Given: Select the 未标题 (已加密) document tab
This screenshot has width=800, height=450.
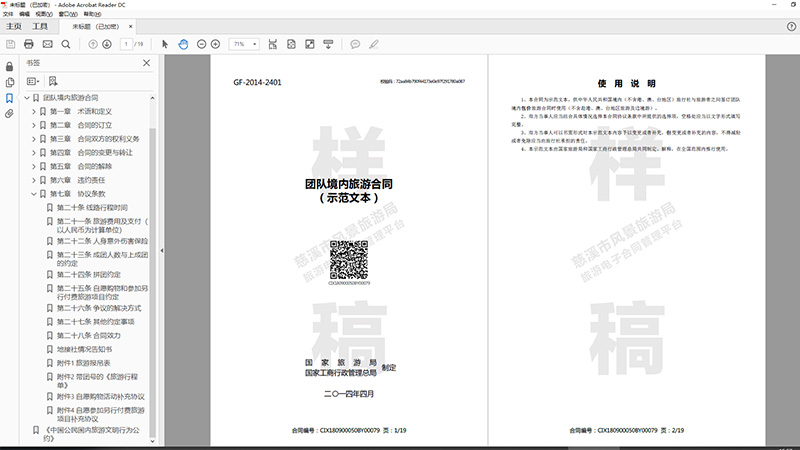Looking at the screenshot, I should [95, 27].
